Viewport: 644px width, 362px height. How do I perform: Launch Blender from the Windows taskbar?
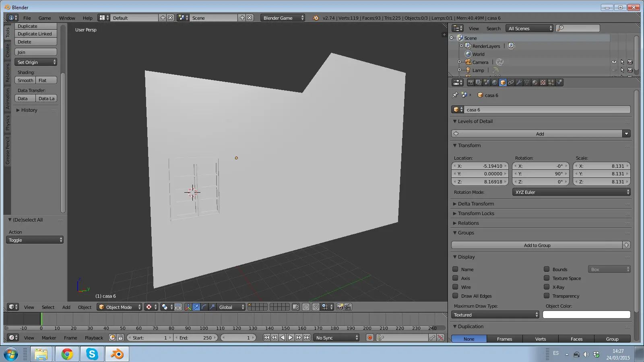(x=117, y=354)
